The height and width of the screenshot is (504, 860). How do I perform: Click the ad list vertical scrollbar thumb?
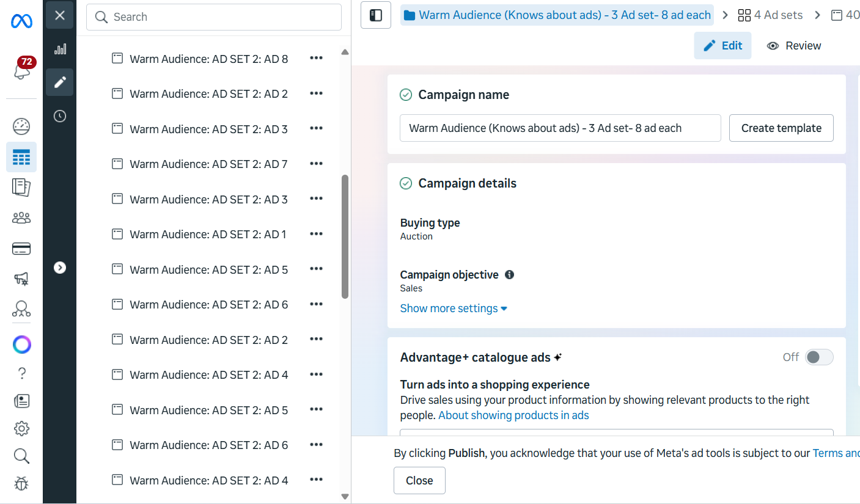coord(345,236)
